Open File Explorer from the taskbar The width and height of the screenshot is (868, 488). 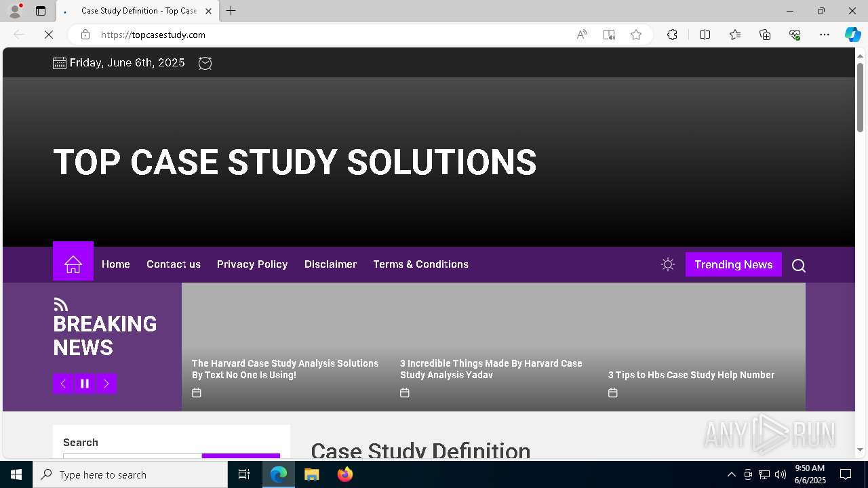coord(311,474)
